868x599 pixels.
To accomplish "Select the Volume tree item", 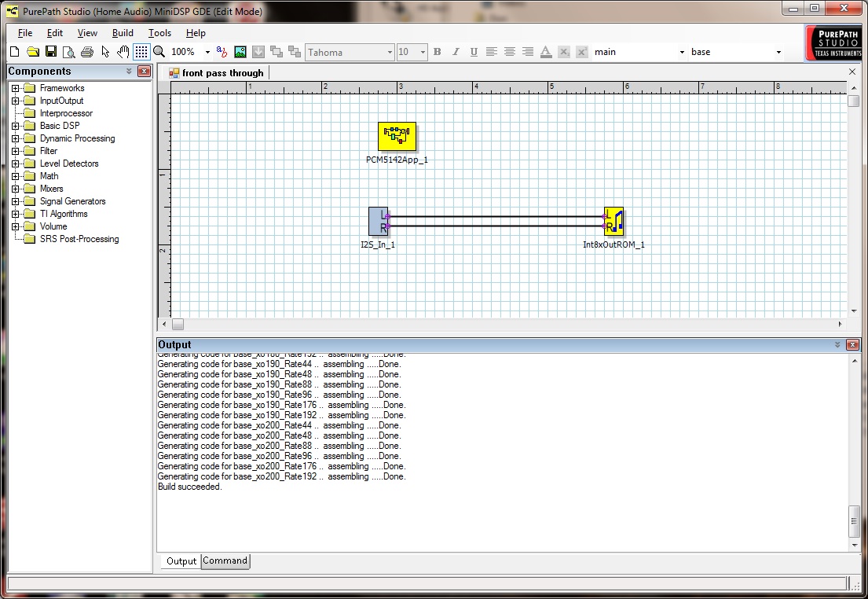I will [53, 226].
